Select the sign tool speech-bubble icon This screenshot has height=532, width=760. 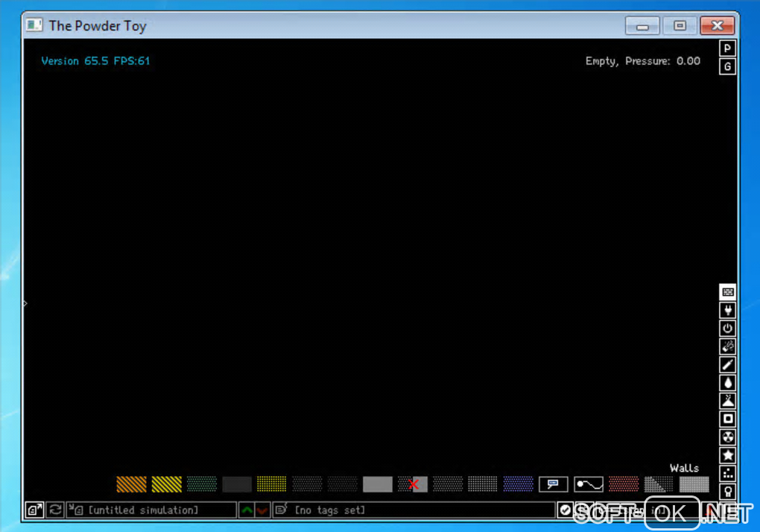[553, 484]
